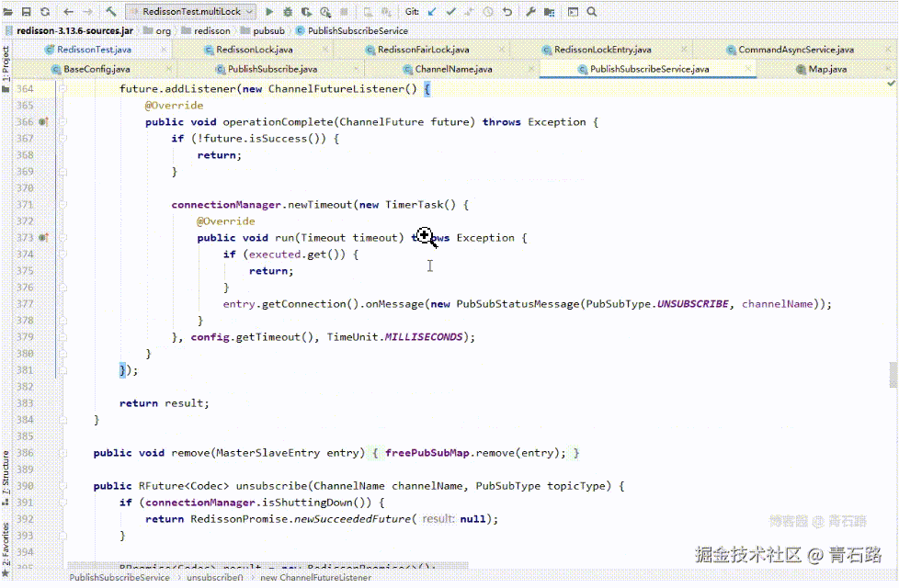899x588 pixels.
Task: Click the override gutter icon on line 373
Action: click(x=43, y=237)
